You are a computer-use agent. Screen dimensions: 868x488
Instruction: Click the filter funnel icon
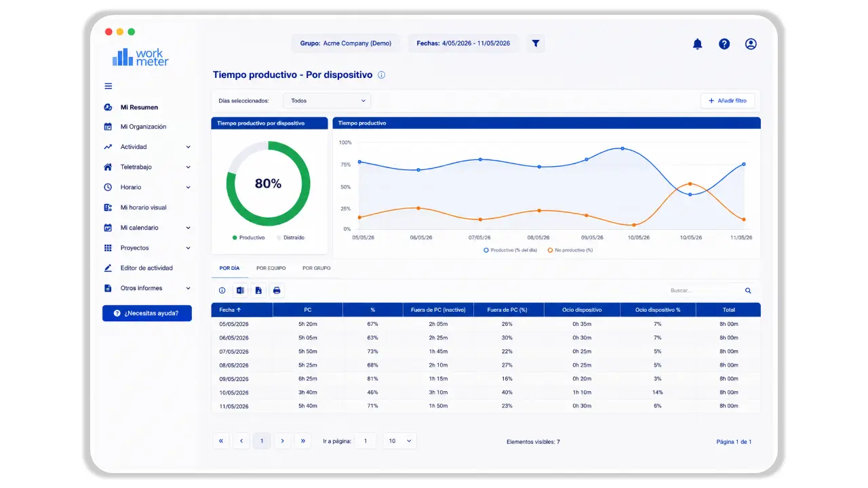(x=536, y=43)
